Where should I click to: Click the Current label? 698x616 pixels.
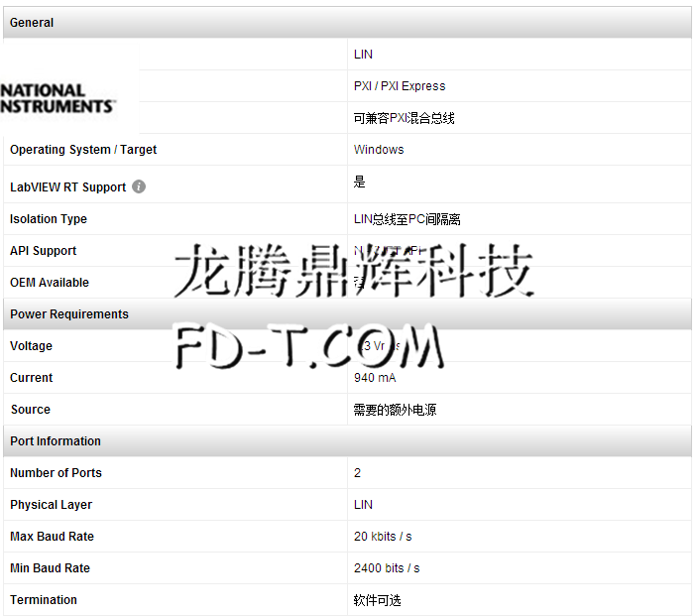(x=31, y=378)
